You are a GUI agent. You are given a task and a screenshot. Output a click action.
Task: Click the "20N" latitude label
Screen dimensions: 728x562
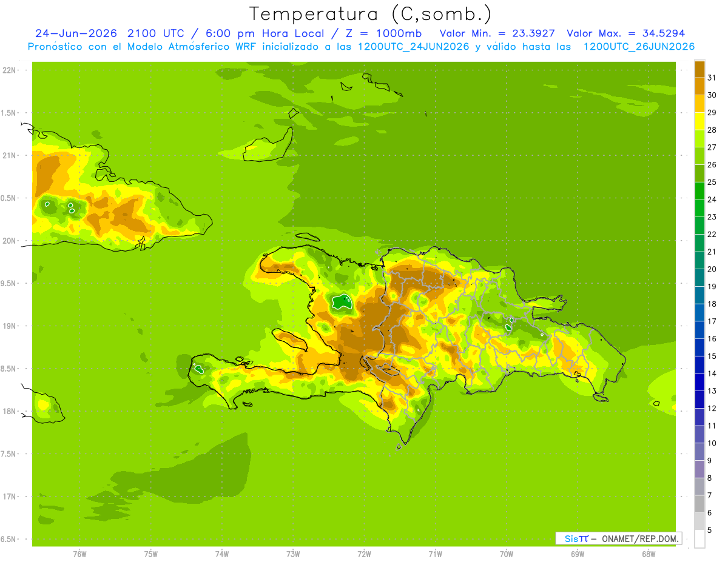click(9, 241)
